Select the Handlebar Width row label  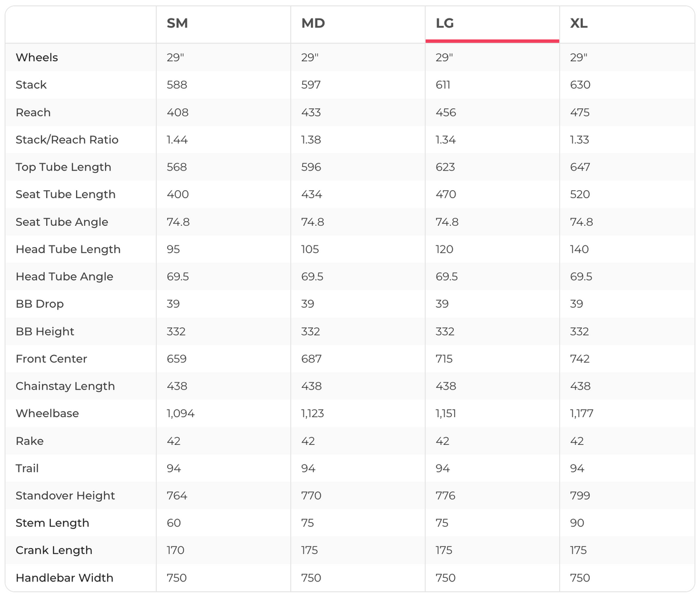pos(65,578)
